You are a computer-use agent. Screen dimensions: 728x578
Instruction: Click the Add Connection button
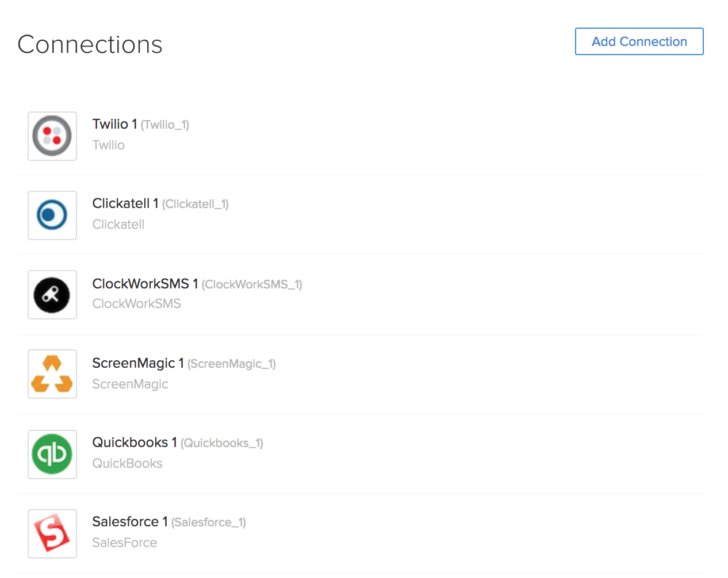click(x=639, y=41)
